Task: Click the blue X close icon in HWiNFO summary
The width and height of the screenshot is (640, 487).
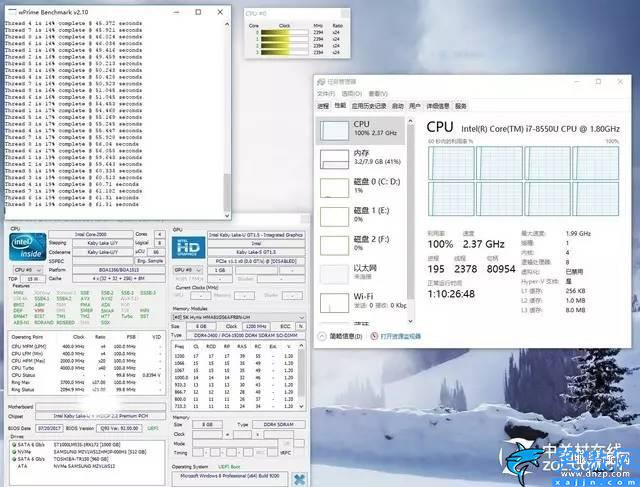Action: 299,479
